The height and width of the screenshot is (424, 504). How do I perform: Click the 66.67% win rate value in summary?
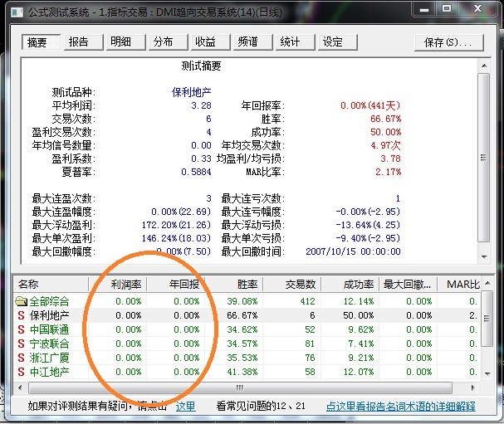pyautogui.click(x=385, y=119)
